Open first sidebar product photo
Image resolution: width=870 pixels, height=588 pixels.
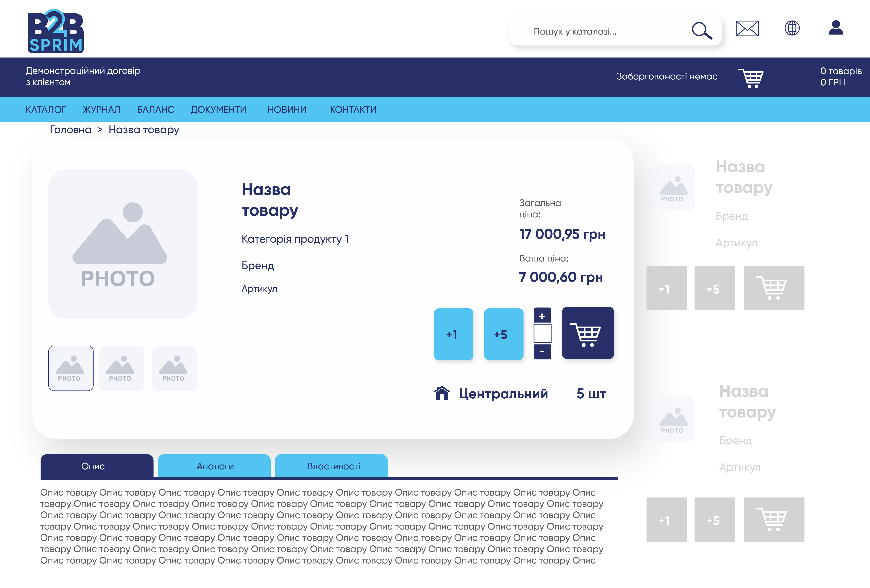point(673,188)
